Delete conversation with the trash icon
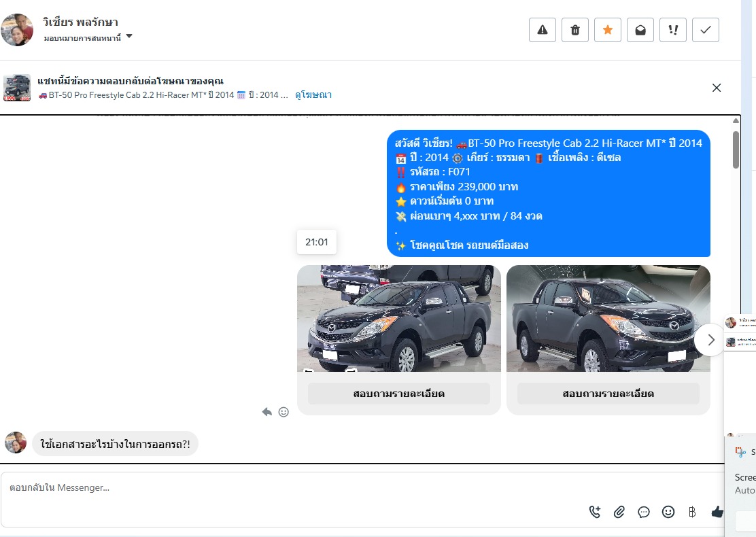The width and height of the screenshot is (756, 537). click(575, 30)
